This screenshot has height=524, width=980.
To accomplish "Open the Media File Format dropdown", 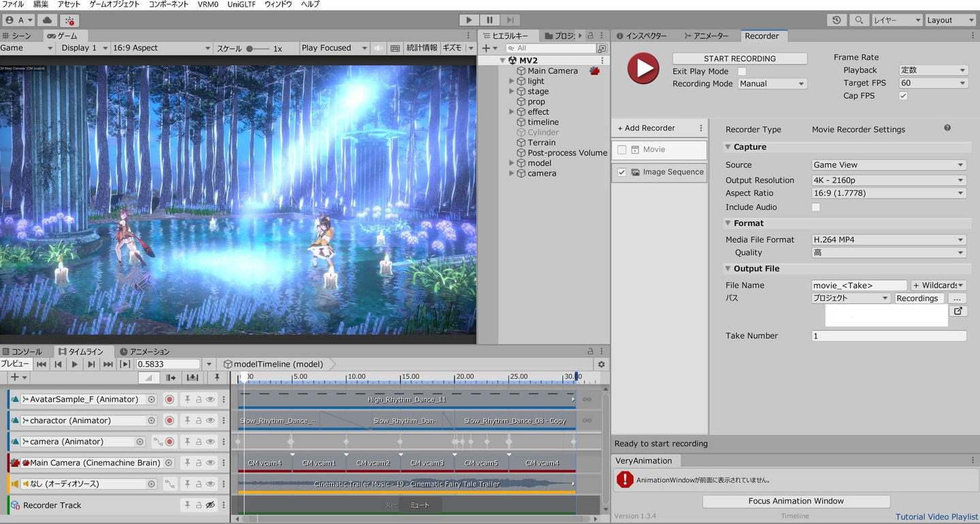I will tap(889, 240).
